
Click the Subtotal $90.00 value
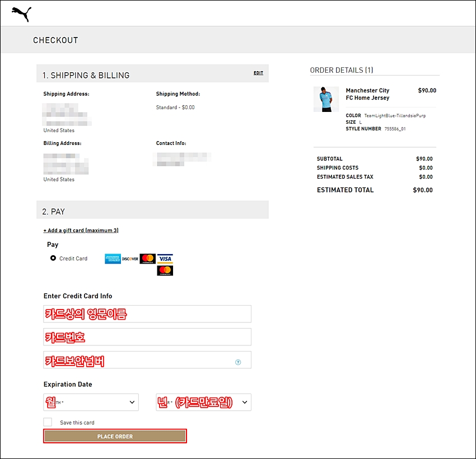pos(424,158)
